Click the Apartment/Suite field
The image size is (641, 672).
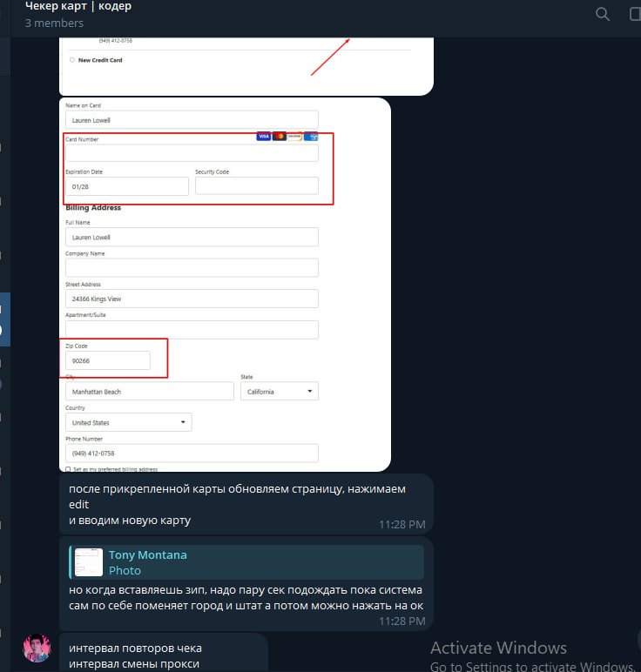192,330
